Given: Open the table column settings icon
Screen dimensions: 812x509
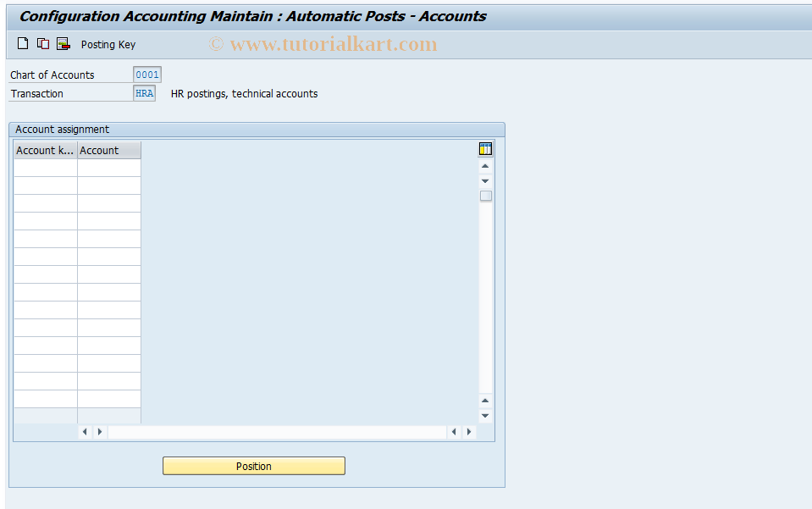Looking at the screenshot, I should pyautogui.click(x=485, y=149).
